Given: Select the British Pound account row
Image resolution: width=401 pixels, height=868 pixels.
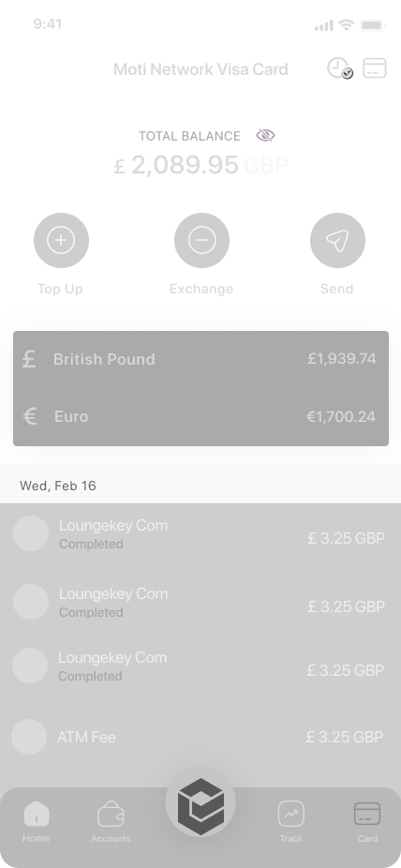Looking at the screenshot, I should pos(200,359).
